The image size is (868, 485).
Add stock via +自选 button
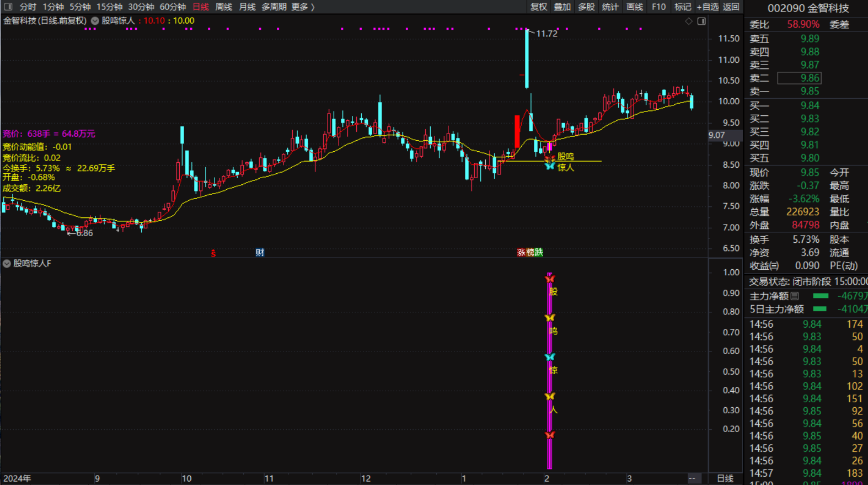click(708, 7)
